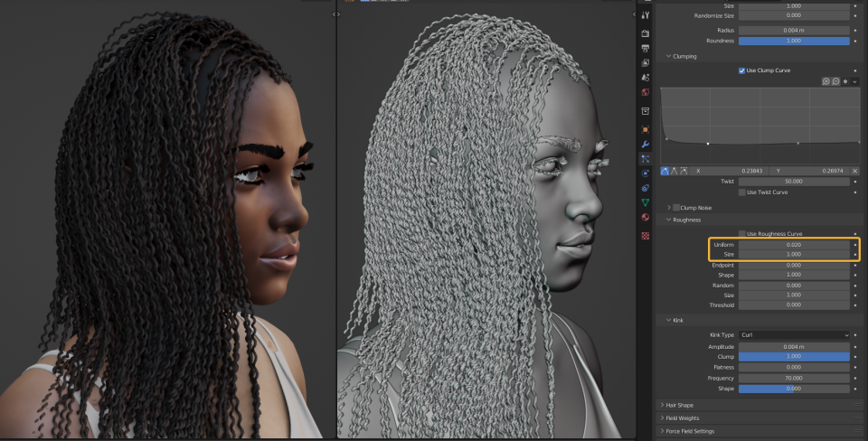The height and width of the screenshot is (441, 868).
Task: Click the Kink Amplitude field
Action: pyautogui.click(x=794, y=347)
